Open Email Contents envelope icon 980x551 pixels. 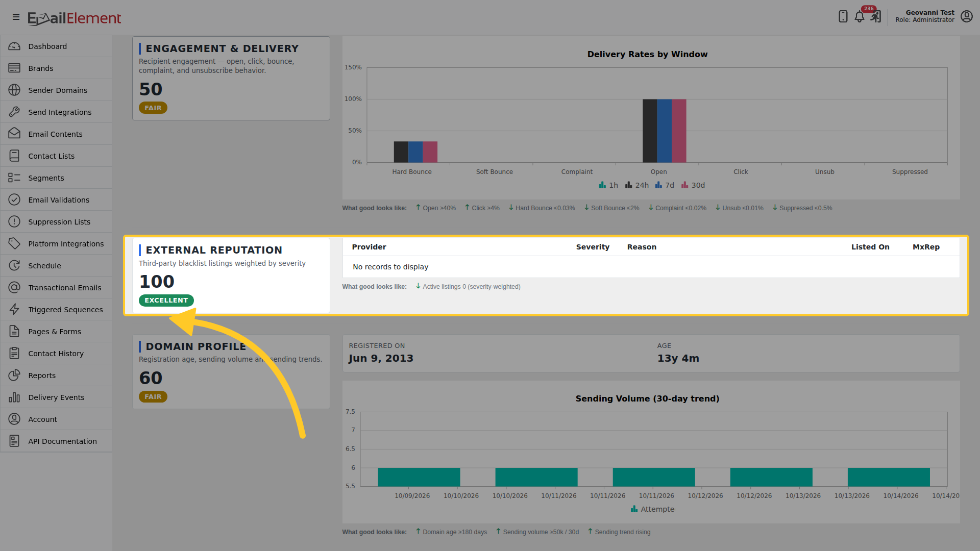pyautogui.click(x=14, y=134)
